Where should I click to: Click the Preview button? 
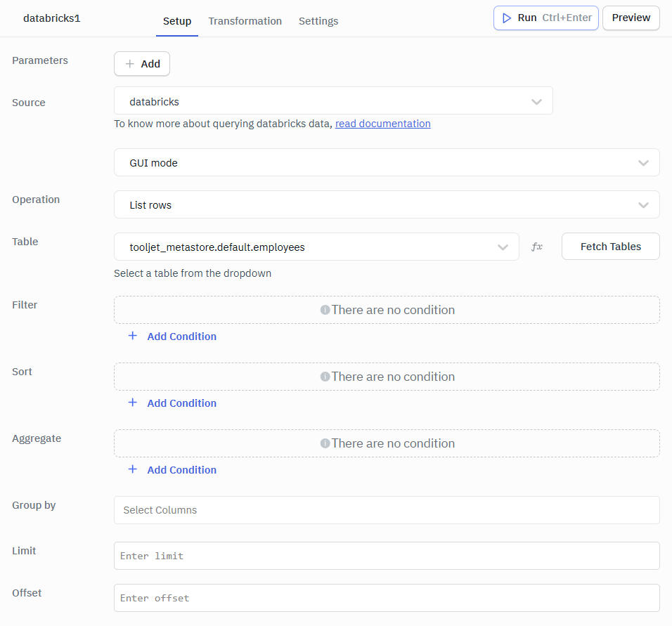631,18
